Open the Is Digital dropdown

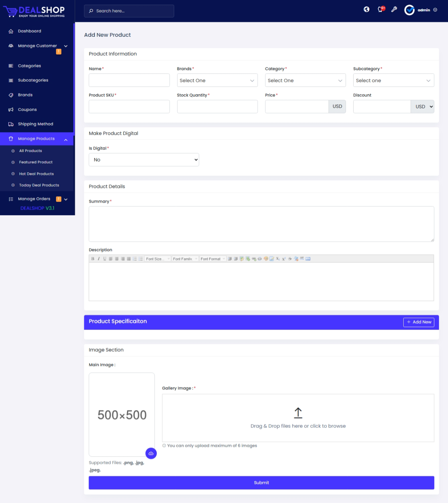pos(144,160)
